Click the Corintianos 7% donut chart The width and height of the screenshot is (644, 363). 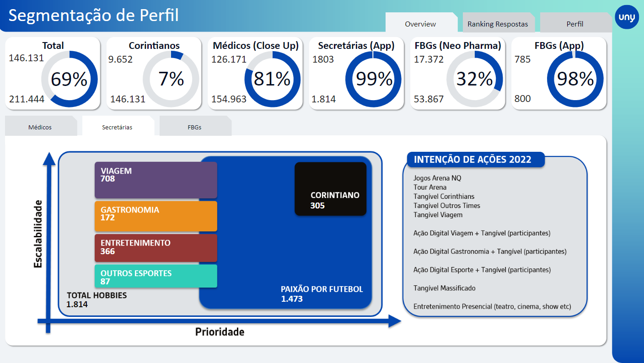171,79
